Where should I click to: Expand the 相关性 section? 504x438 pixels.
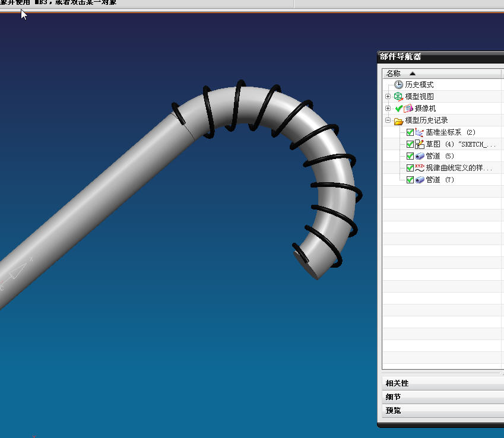(443, 383)
